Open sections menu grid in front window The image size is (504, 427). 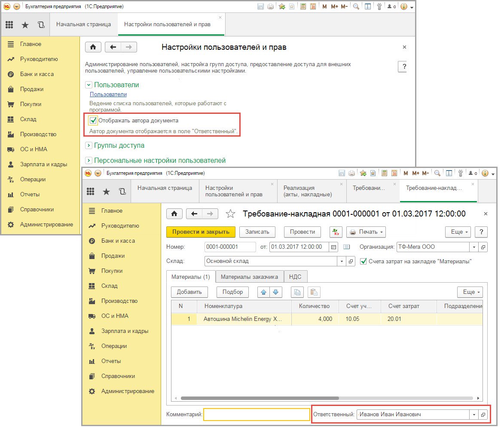pos(90,192)
